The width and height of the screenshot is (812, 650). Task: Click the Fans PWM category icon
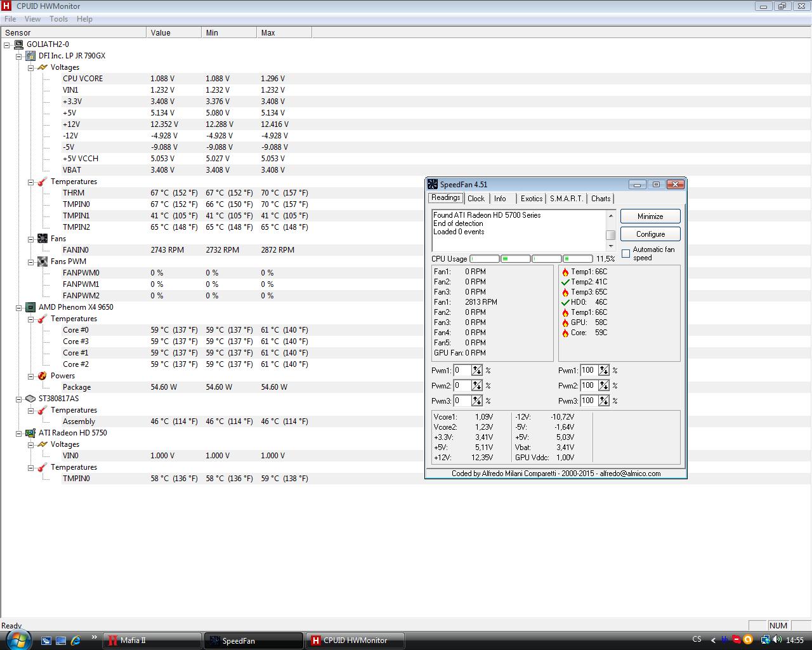43,262
